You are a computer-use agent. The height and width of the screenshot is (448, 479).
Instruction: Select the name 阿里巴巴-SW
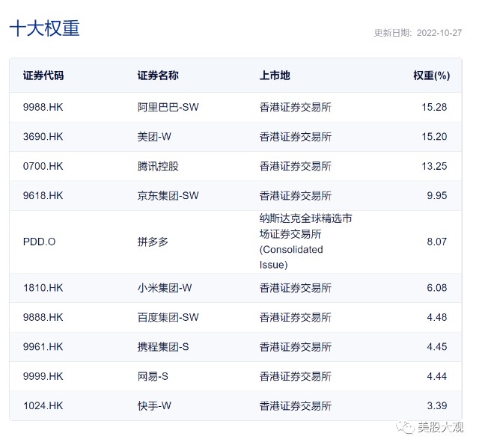(168, 107)
